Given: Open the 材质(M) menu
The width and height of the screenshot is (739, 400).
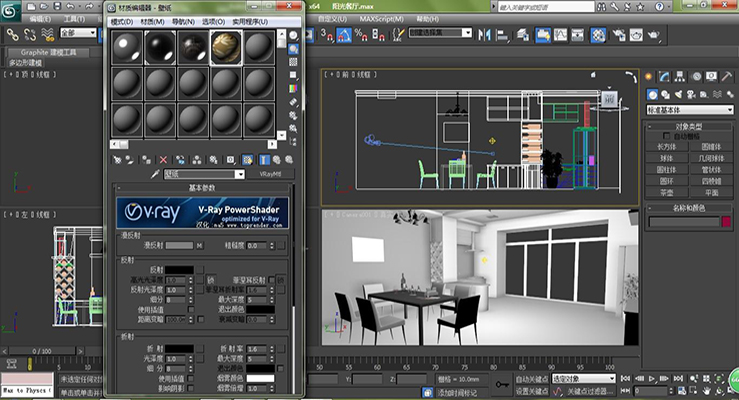Looking at the screenshot, I should (x=154, y=21).
